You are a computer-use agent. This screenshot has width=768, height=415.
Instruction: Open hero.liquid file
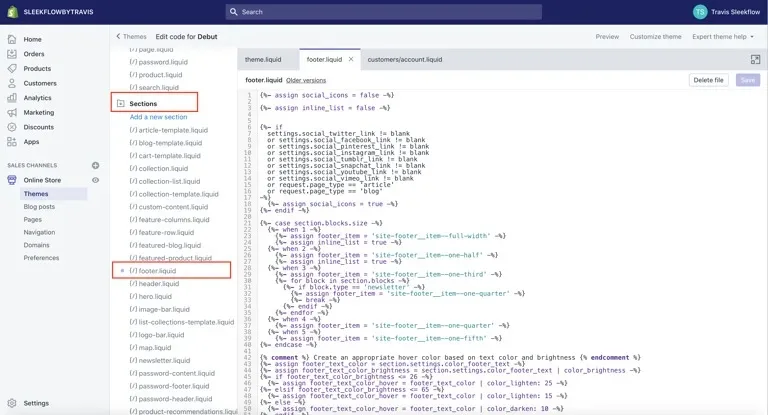(x=151, y=296)
